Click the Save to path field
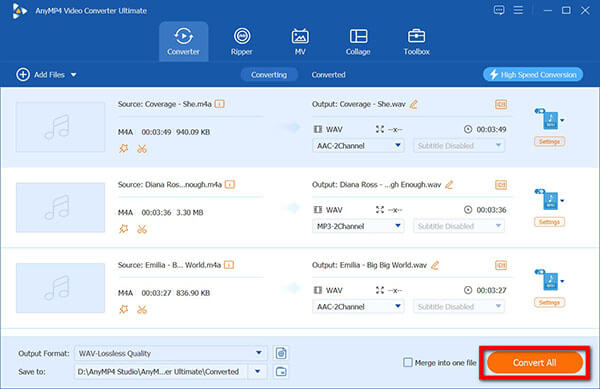This screenshot has height=389, width=600. tap(161, 371)
